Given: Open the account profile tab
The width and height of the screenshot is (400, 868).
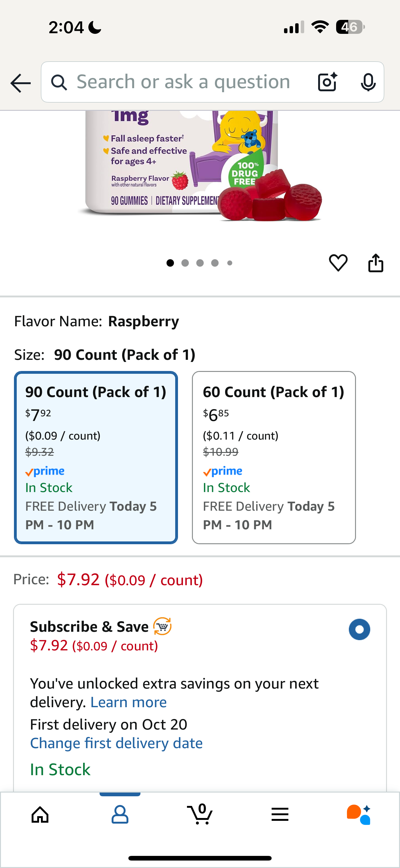Looking at the screenshot, I should (120, 815).
